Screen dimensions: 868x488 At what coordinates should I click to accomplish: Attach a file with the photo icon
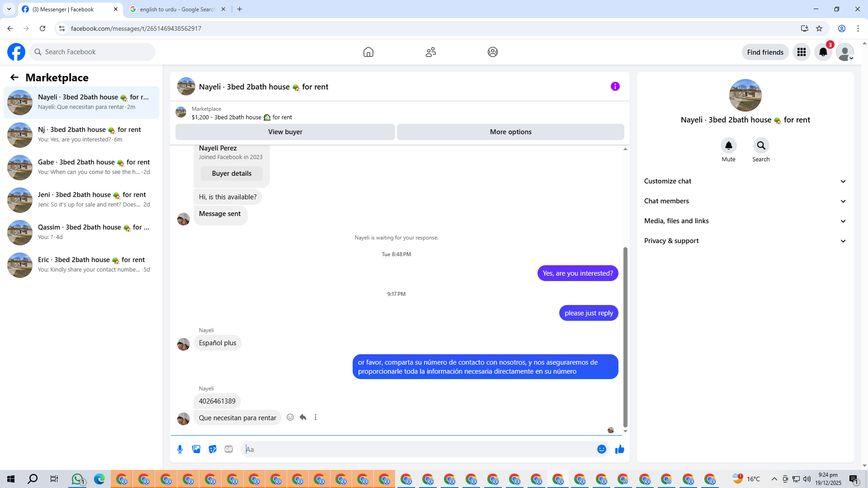coord(196,449)
